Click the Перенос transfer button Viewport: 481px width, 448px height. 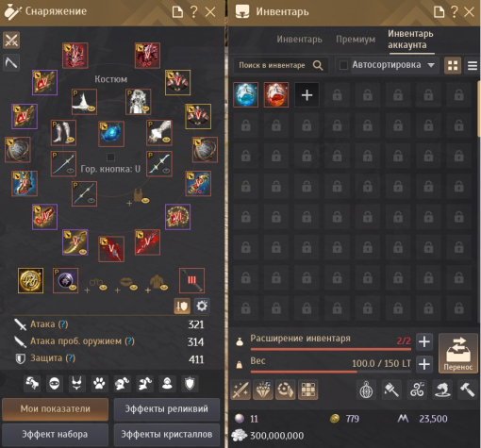[x=458, y=353]
